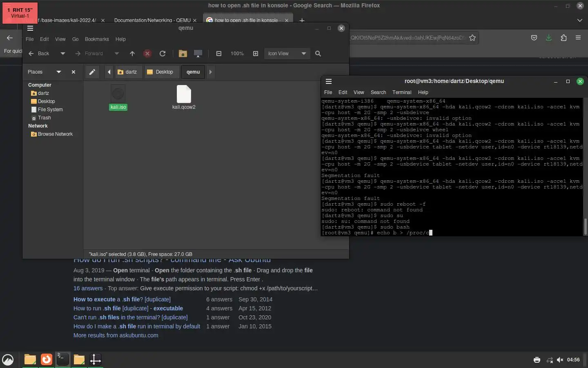
Task: Open Terminal menu in terminal window
Action: click(402, 92)
